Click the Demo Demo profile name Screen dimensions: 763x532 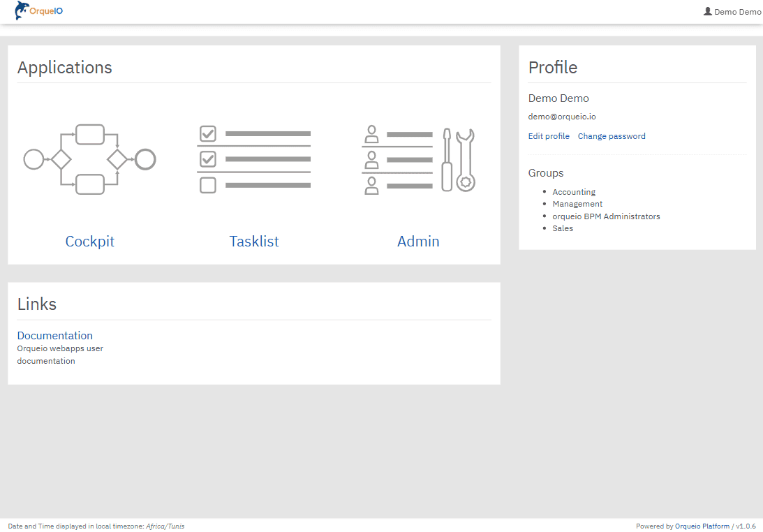[x=558, y=98]
